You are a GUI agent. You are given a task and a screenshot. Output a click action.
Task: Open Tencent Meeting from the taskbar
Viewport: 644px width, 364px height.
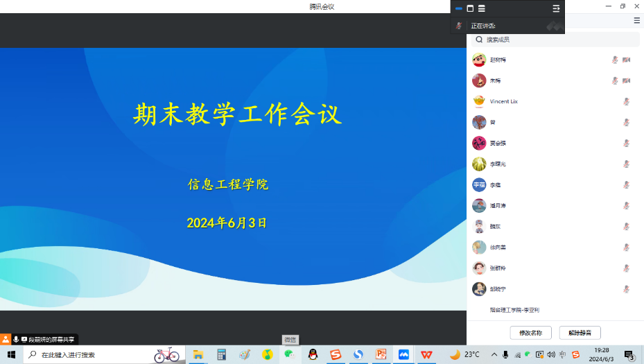(x=403, y=354)
